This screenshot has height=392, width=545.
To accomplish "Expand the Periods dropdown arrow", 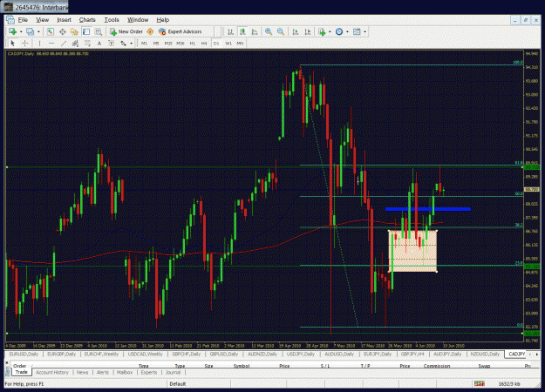I will (347, 31).
